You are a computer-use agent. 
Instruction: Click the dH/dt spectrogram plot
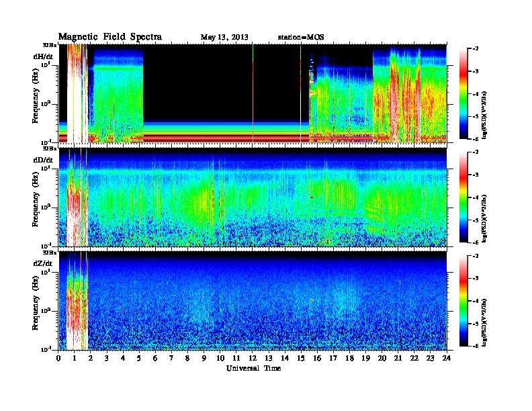tap(253, 93)
